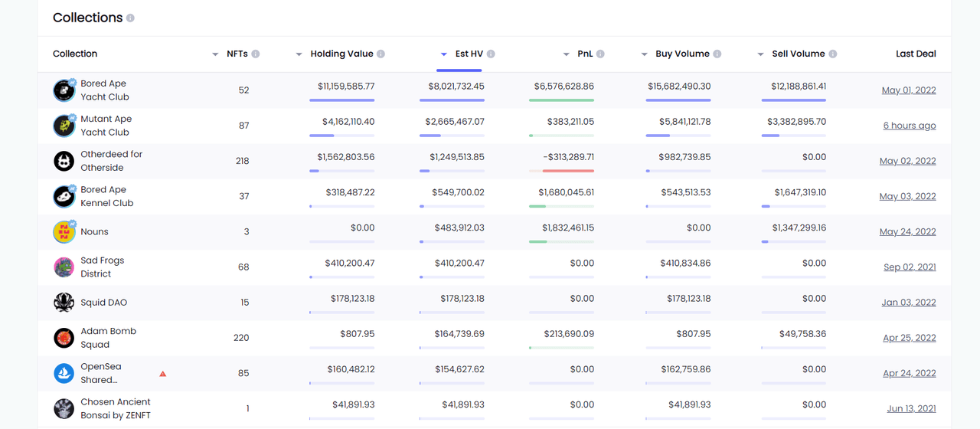Screen dimensions: 980x429
Task: Open the 6 hours ago last deal link
Action: point(910,126)
